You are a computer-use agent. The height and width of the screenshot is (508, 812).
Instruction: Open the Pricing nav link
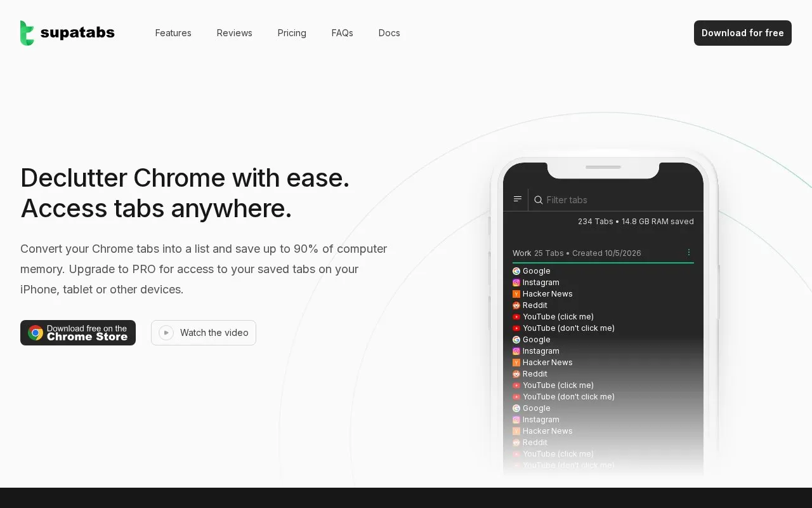292,33
